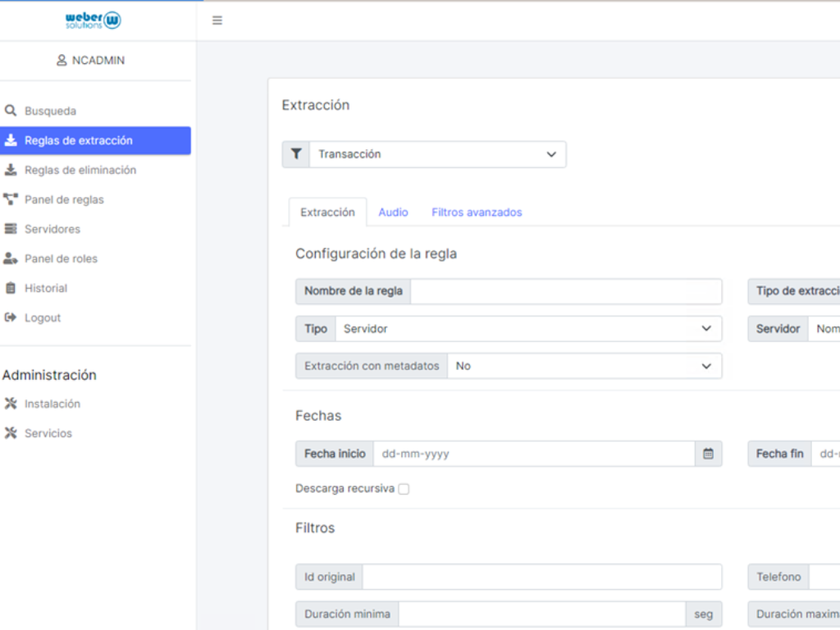The width and height of the screenshot is (840, 630).
Task: Switch to the Audio tab
Action: click(x=393, y=212)
